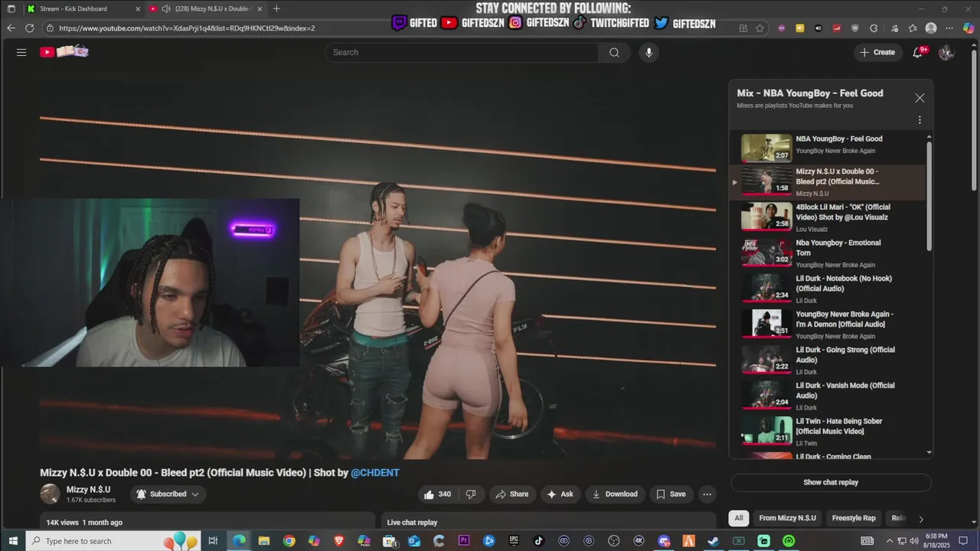Mute the tab using its speaker icon
Screen dimensions: 980x551
point(165,8)
